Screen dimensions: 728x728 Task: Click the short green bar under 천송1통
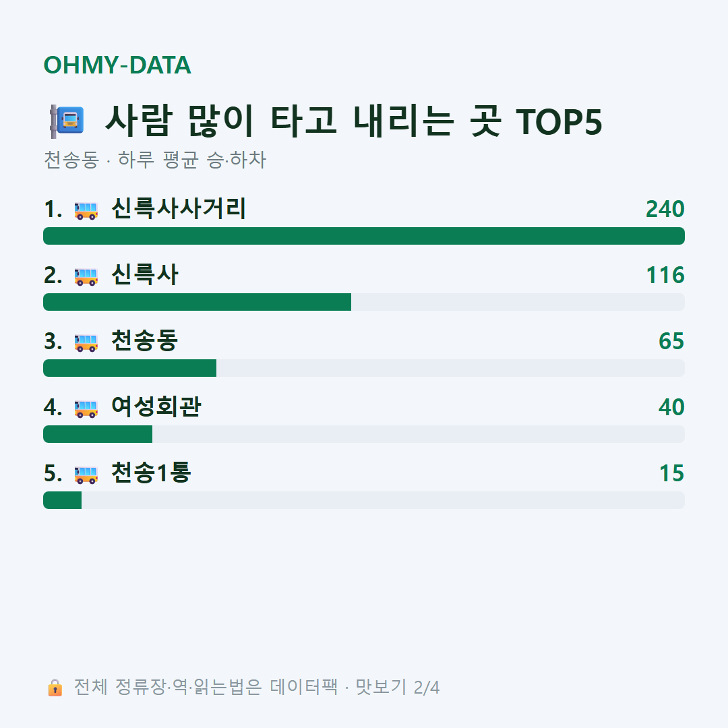click(x=63, y=500)
